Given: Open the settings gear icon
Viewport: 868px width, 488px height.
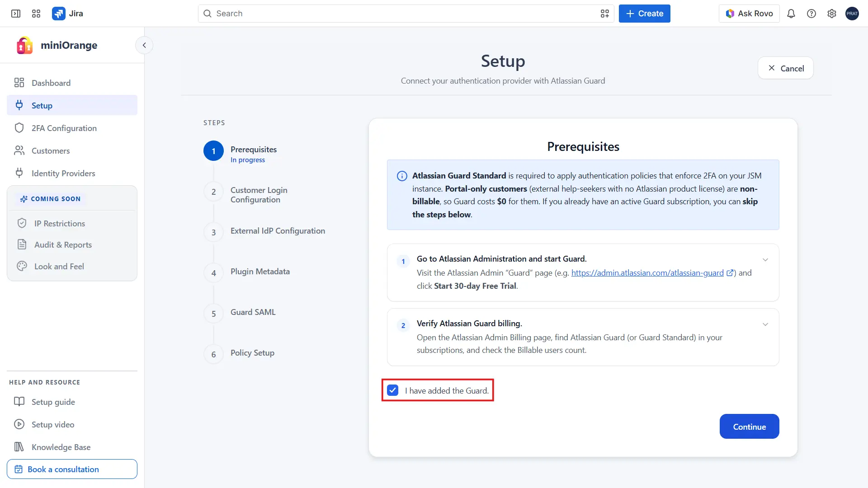Looking at the screenshot, I should pos(832,14).
